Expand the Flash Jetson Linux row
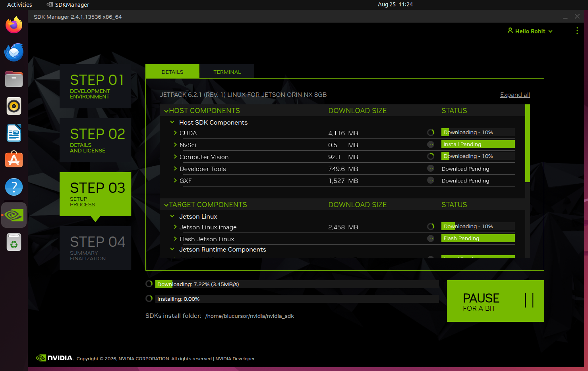This screenshot has width=588, height=371. [175, 239]
